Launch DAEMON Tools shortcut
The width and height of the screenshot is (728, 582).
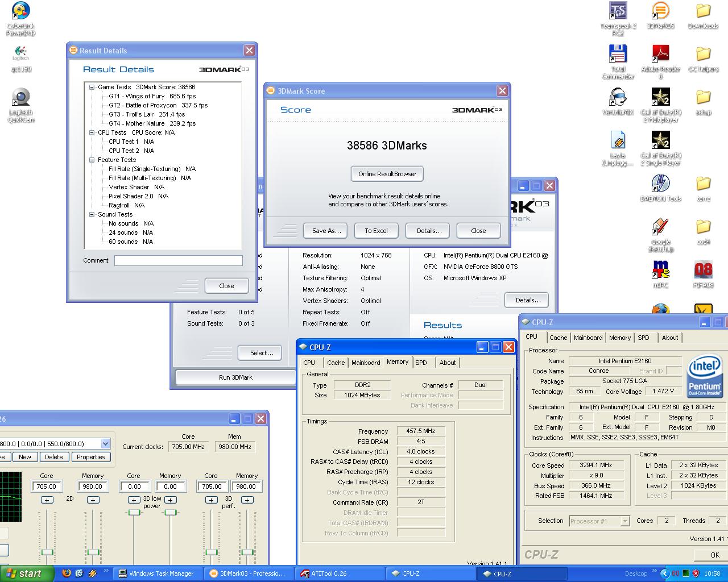pos(660,189)
